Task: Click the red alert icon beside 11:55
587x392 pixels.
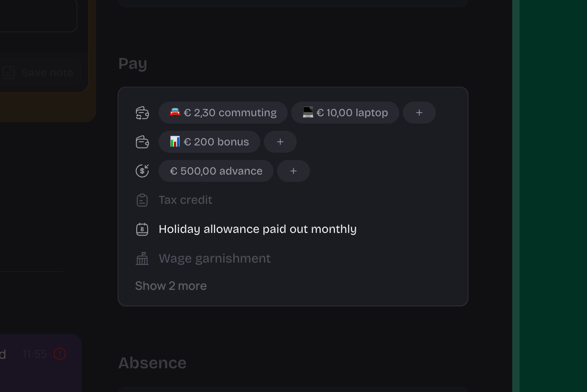Action: [x=60, y=354]
